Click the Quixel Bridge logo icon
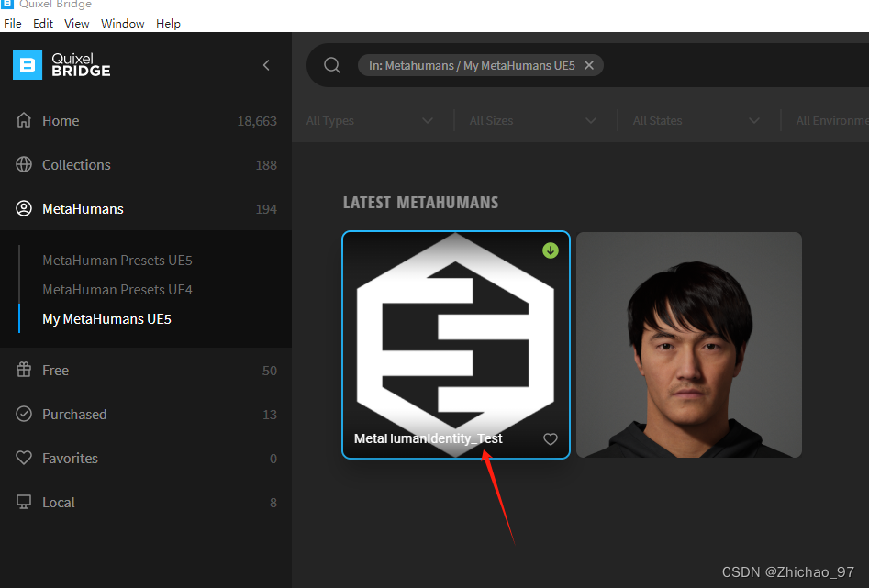The height and width of the screenshot is (588, 869). coord(28,65)
